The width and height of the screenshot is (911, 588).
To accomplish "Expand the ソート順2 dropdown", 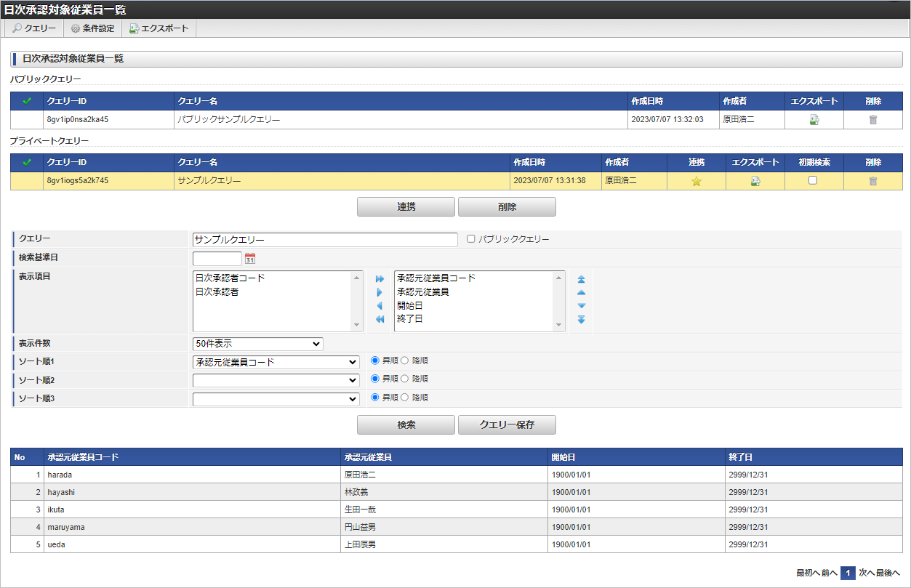I will 276,380.
